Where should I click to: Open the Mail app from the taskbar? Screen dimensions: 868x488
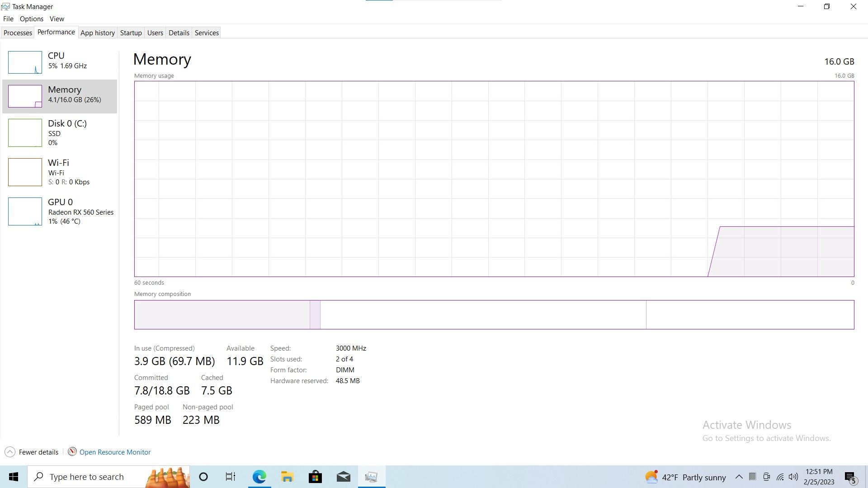click(343, 477)
